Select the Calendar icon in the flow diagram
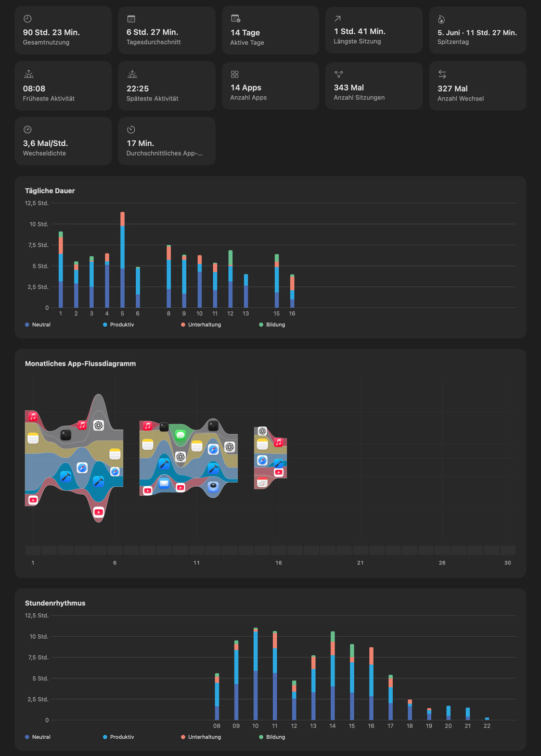The width and height of the screenshot is (541, 756). [262, 483]
